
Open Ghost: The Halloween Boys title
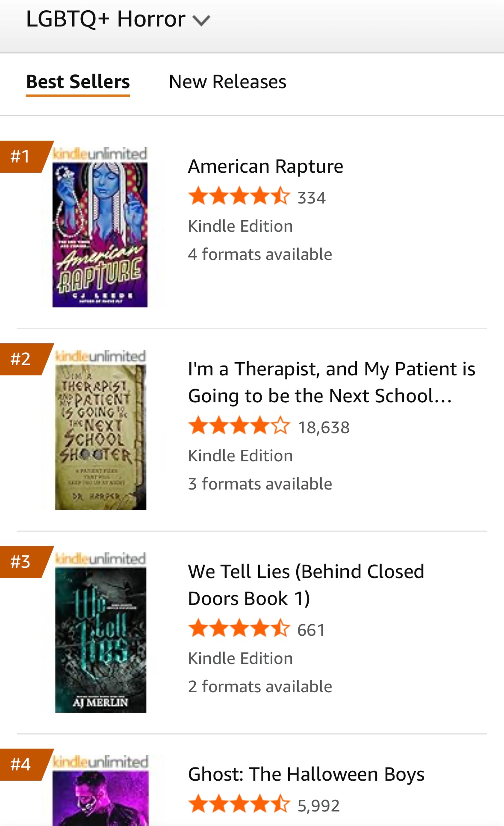tap(306, 774)
